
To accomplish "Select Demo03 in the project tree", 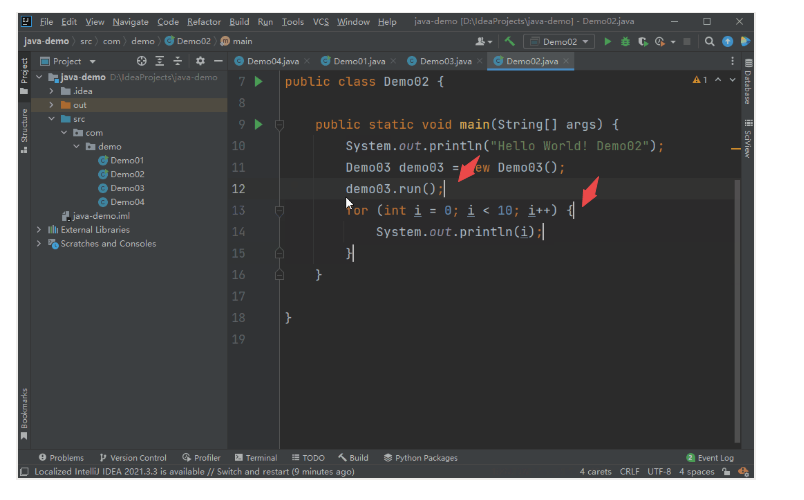I will pyautogui.click(x=127, y=188).
